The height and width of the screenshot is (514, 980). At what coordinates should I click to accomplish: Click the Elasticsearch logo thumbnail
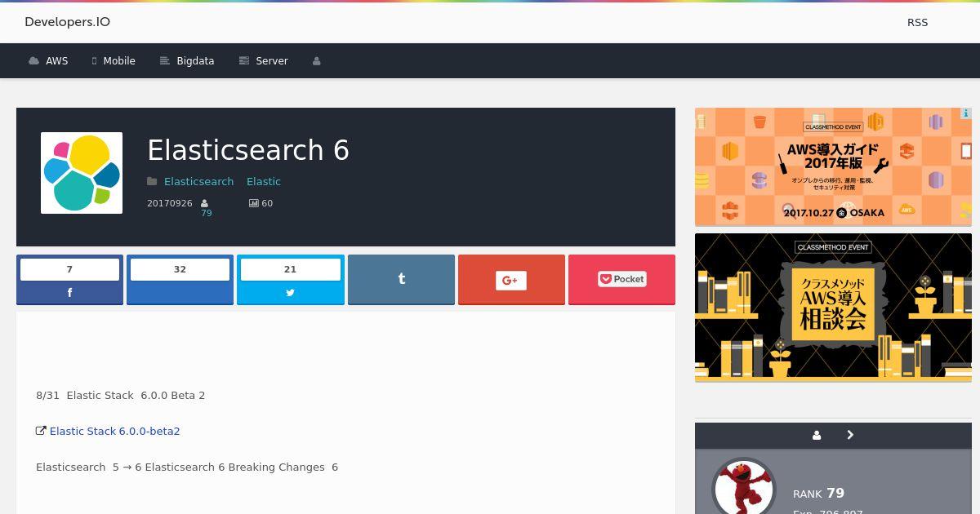[x=82, y=173]
